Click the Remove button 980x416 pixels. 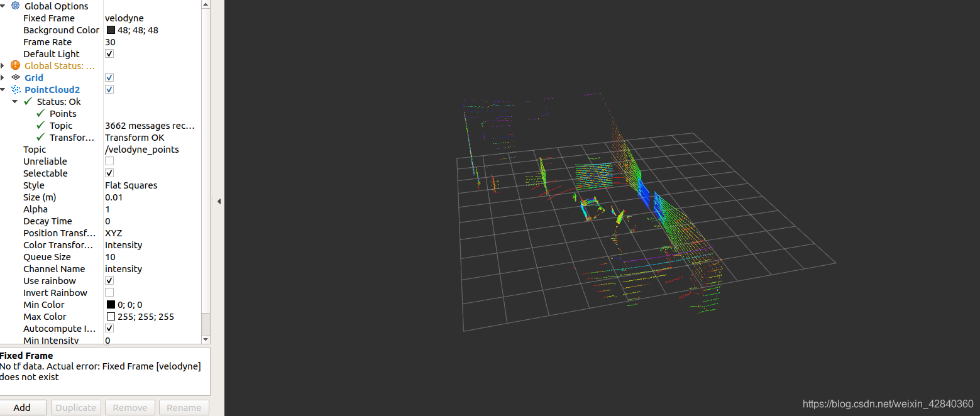[x=129, y=407]
